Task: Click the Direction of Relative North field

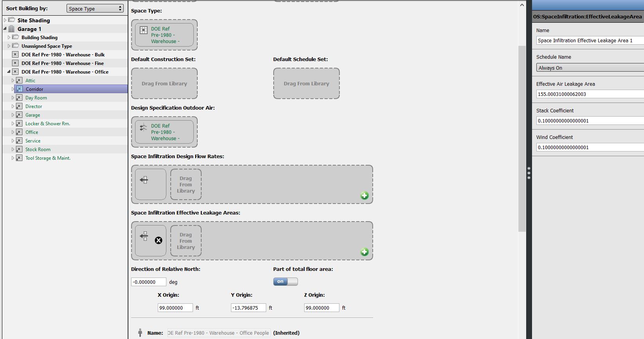Action: 149,282
